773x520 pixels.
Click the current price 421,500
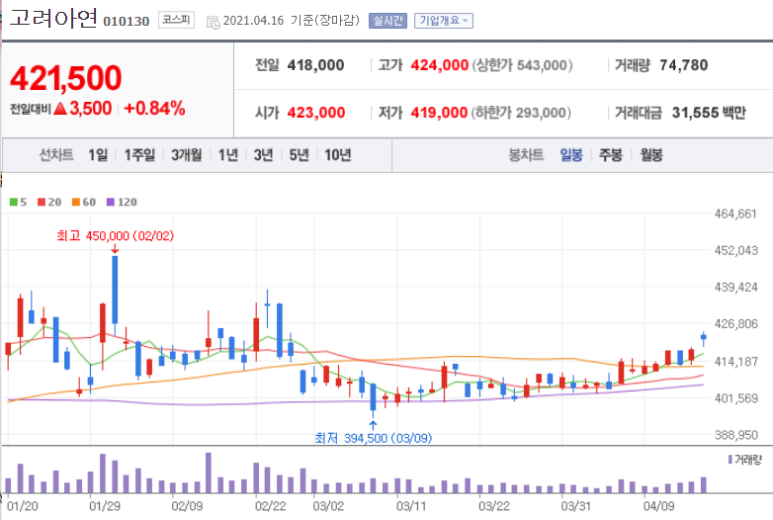click(x=66, y=78)
